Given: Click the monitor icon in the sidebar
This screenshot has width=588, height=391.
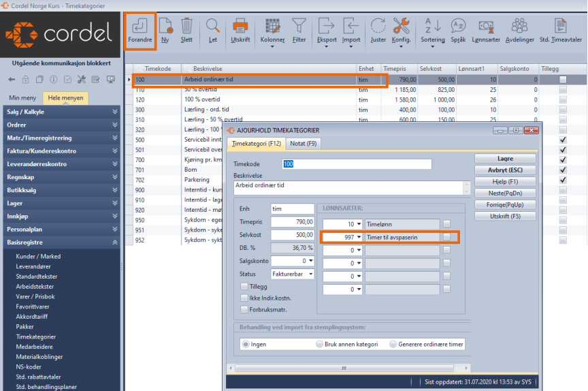Looking at the screenshot, I should pyautogui.click(x=111, y=79).
